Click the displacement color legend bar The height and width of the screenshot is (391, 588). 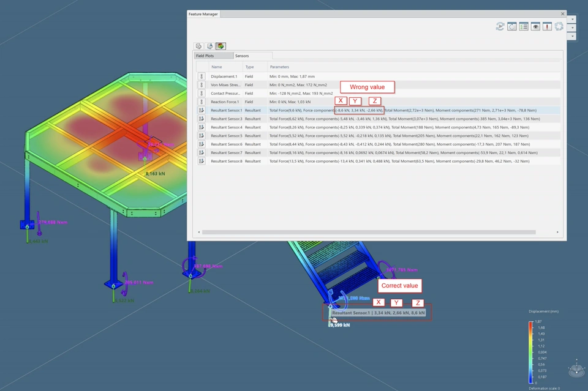pyautogui.click(x=530, y=352)
